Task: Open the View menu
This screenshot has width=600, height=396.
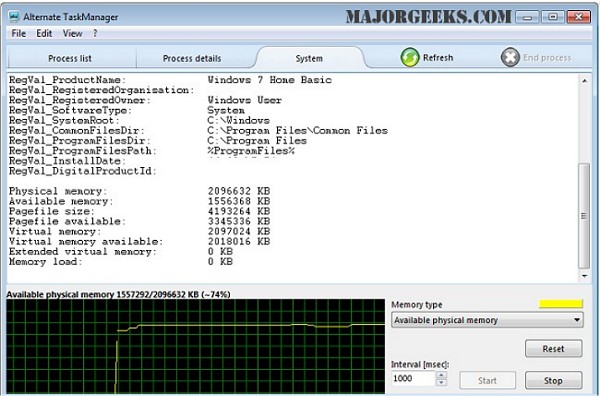Action: [72, 34]
